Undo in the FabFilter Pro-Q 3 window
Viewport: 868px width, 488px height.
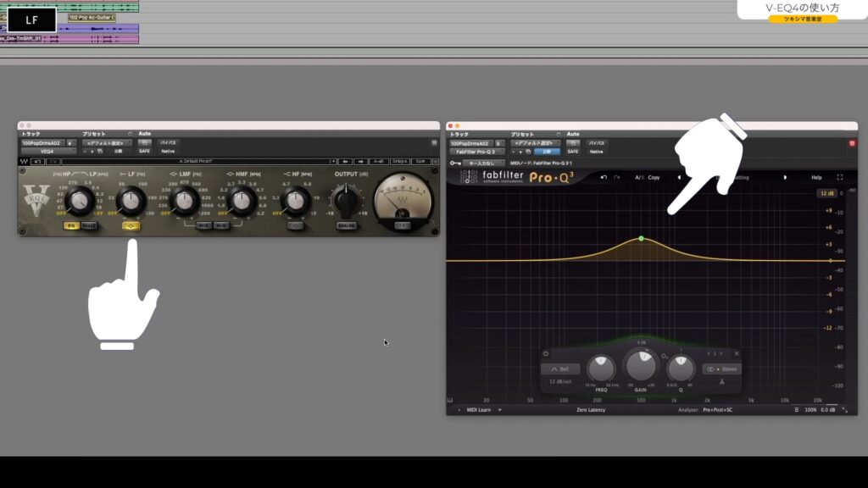click(x=604, y=178)
